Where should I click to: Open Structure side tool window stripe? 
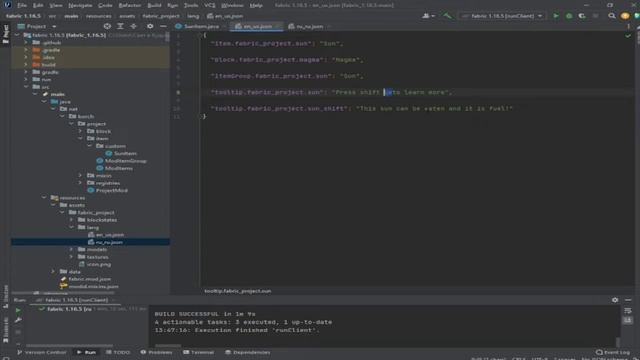[x=5, y=296]
